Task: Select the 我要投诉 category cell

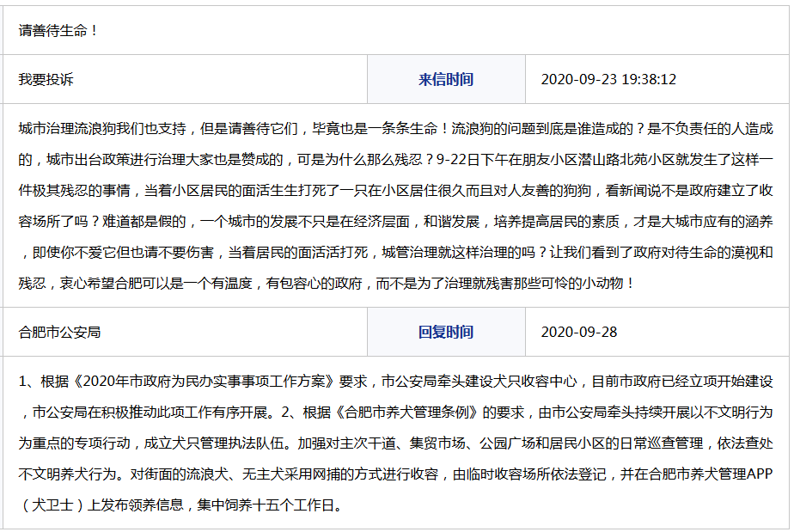Action: point(186,79)
